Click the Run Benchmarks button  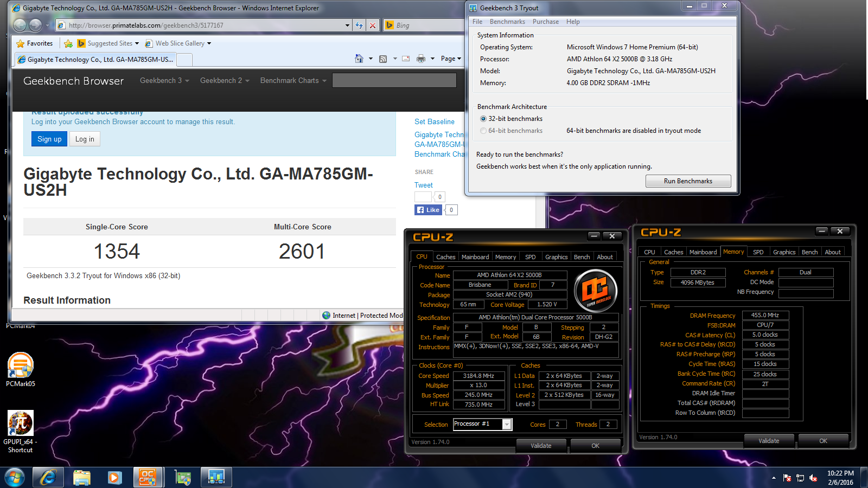[688, 181]
